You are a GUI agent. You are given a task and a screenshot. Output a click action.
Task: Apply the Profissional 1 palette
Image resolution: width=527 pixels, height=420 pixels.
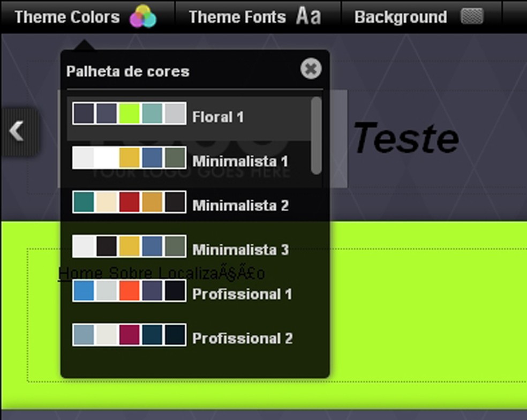tap(242, 294)
